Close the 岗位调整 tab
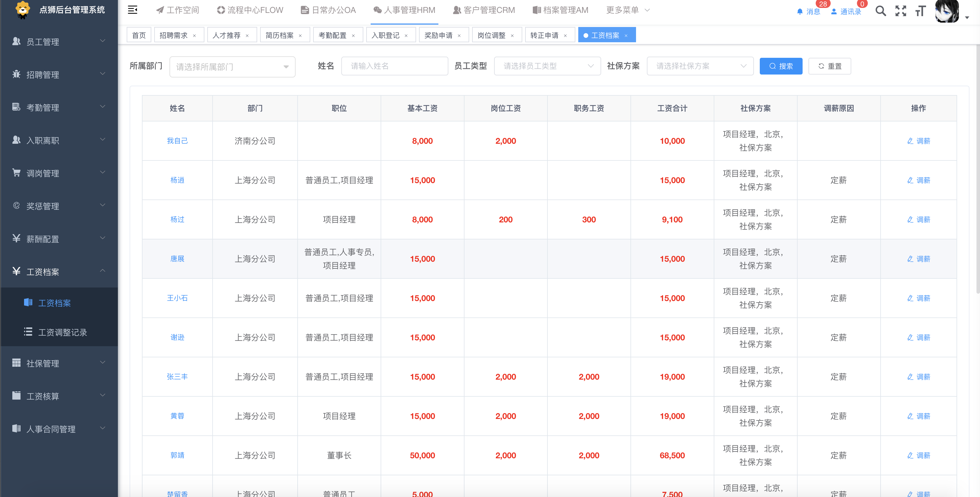Screen dimensions: 980x497 [512, 35]
